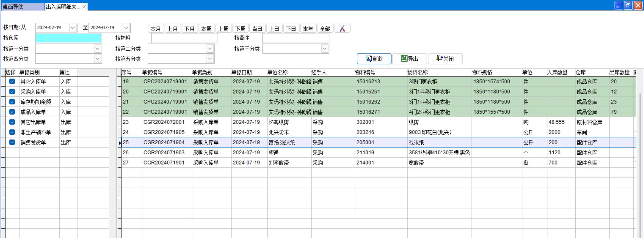Expand the 按第一分类 dropdown
This screenshot has width=644, height=238.
click(97, 49)
